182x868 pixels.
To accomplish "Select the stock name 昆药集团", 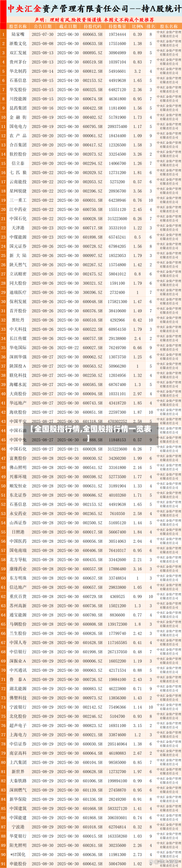I will pyautogui.click(x=18, y=108).
